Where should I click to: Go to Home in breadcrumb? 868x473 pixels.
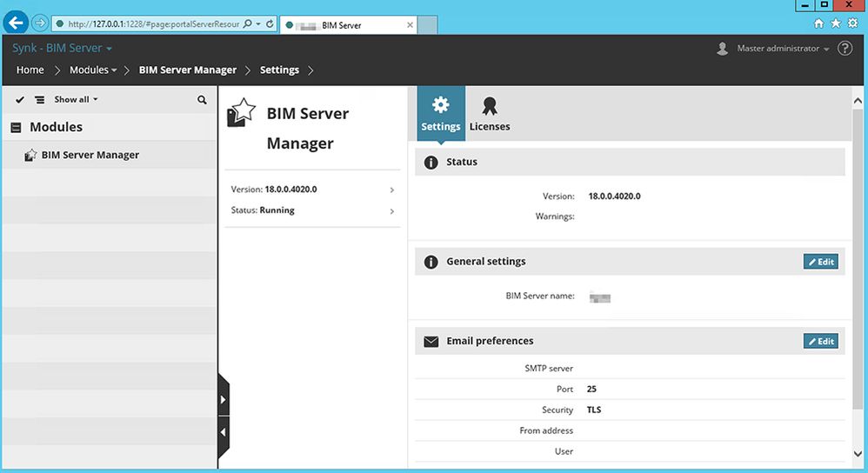(30, 70)
